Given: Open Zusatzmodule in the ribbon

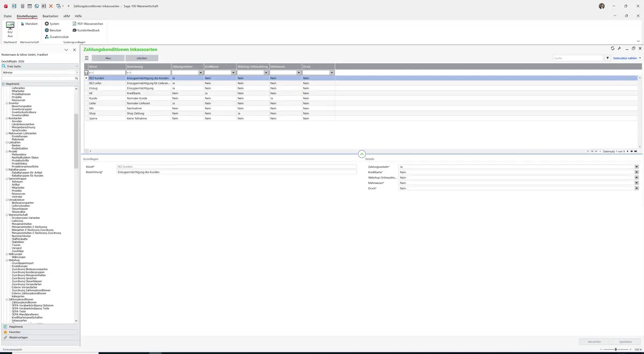Looking at the screenshot, I should point(57,36).
